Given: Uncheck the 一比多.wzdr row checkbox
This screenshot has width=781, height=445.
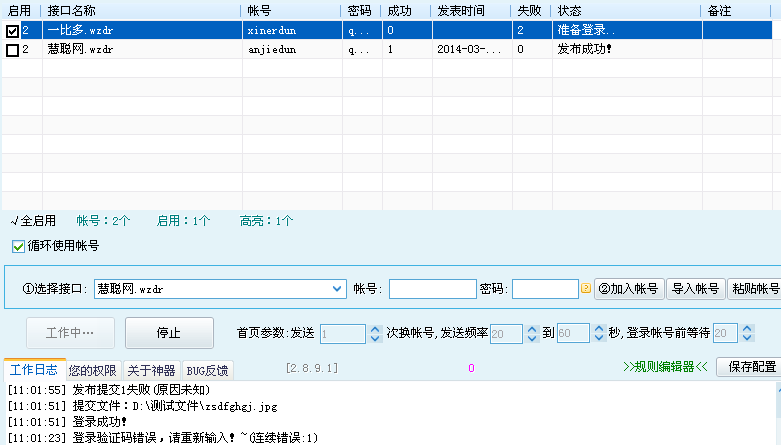Looking at the screenshot, I should (12, 31).
